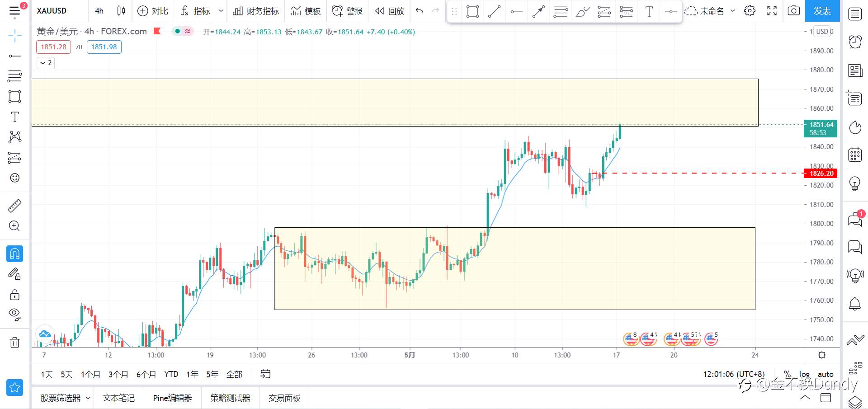The height and width of the screenshot is (409, 868).
Task: Expand the indicator legend showing 2
Action: (45, 63)
